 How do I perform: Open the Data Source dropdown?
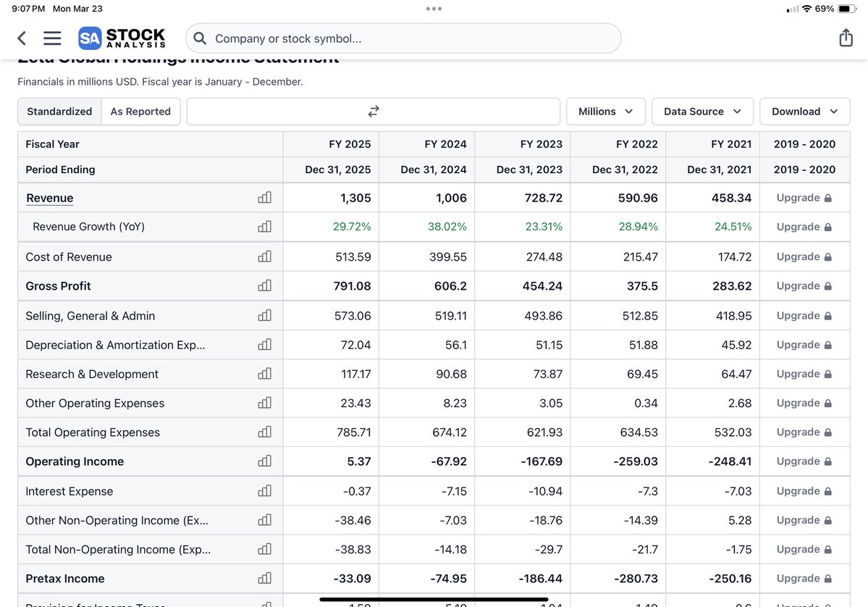tap(702, 112)
